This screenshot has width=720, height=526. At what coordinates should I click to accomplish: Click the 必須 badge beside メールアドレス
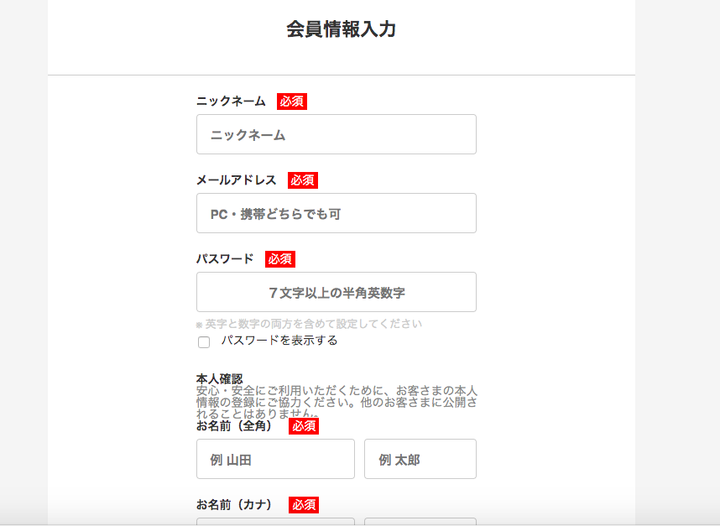302,180
